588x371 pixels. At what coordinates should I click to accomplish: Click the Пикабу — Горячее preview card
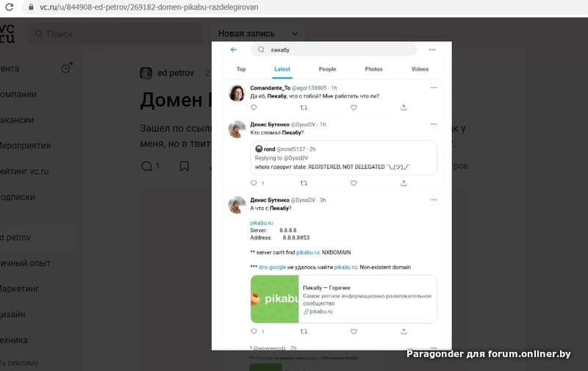click(x=343, y=299)
